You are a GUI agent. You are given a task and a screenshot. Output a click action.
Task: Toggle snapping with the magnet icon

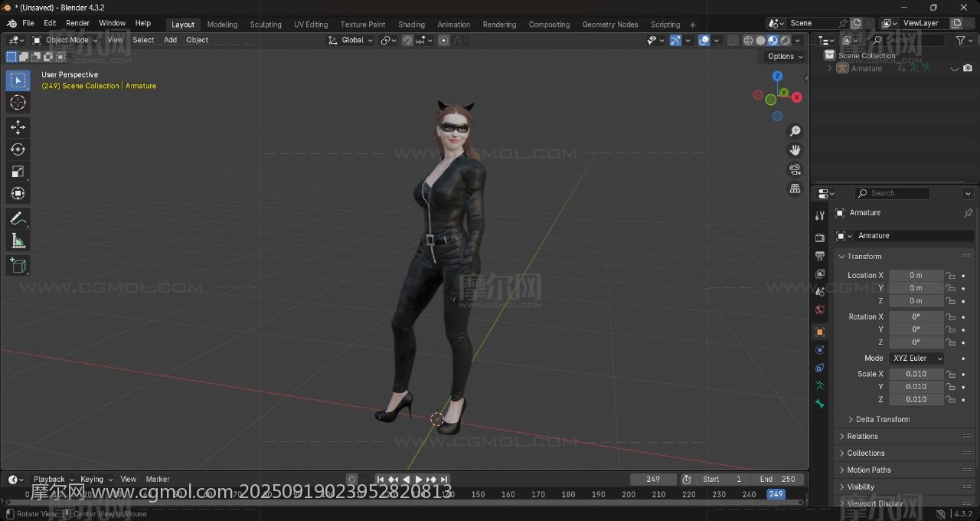coord(407,40)
